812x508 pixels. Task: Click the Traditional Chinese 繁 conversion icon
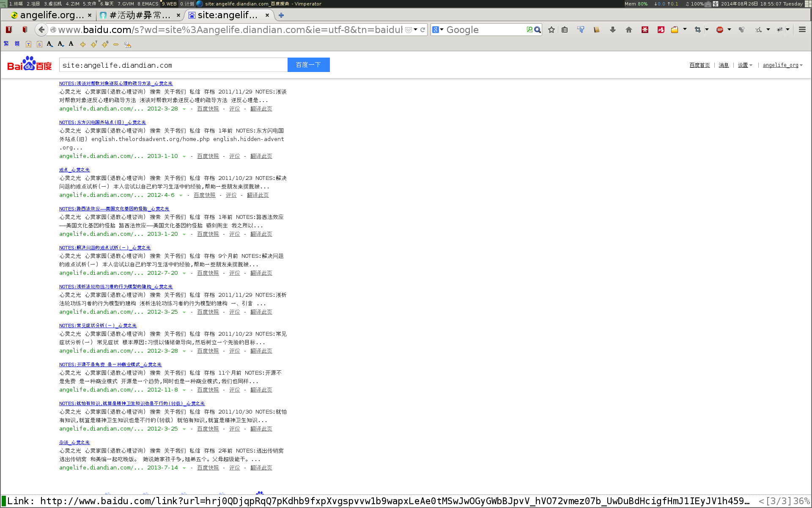pos(6,44)
